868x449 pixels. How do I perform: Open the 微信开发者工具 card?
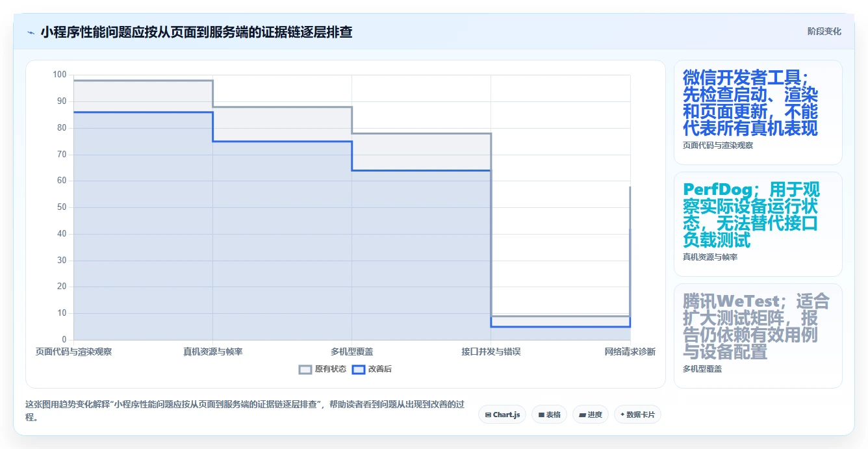pos(758,112)
